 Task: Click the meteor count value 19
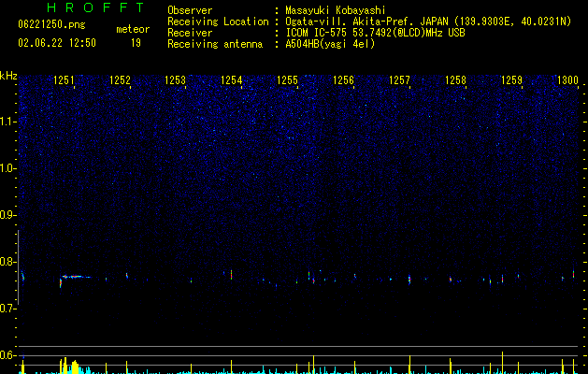click(136, 43)
